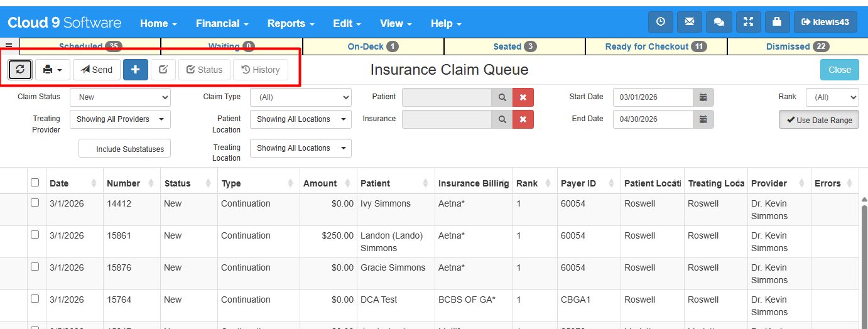Open the envelope mail icon

tap(689, 22)
